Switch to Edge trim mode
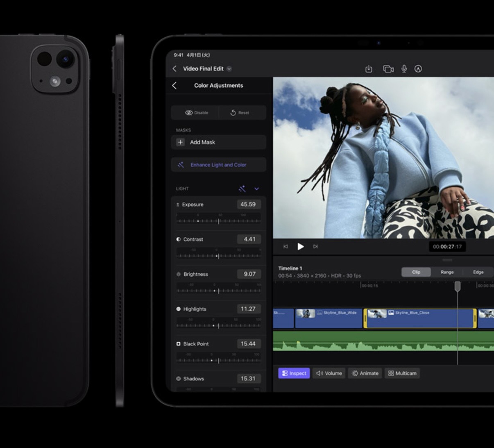The height and width of the screenshot is (448, 494). [478, 272]
